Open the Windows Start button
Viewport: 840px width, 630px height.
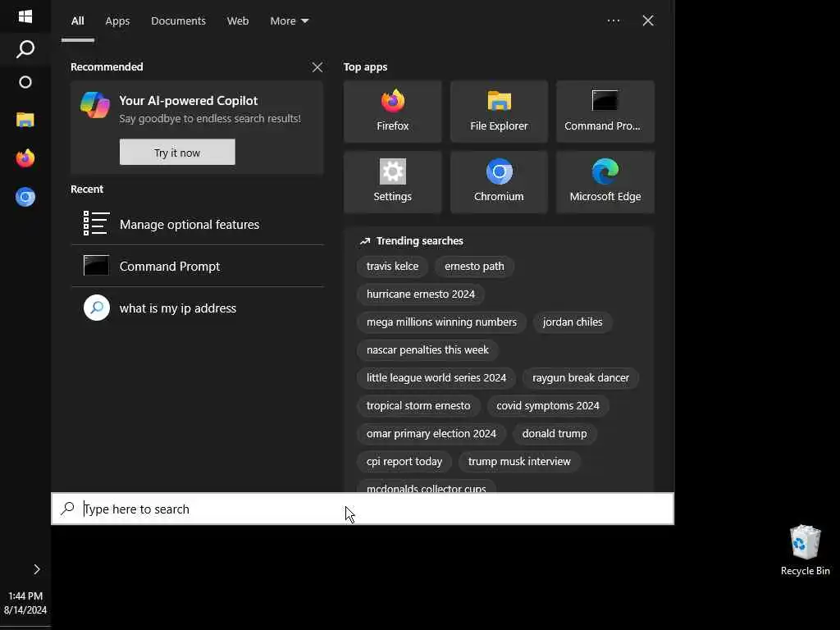coord(25,16)
